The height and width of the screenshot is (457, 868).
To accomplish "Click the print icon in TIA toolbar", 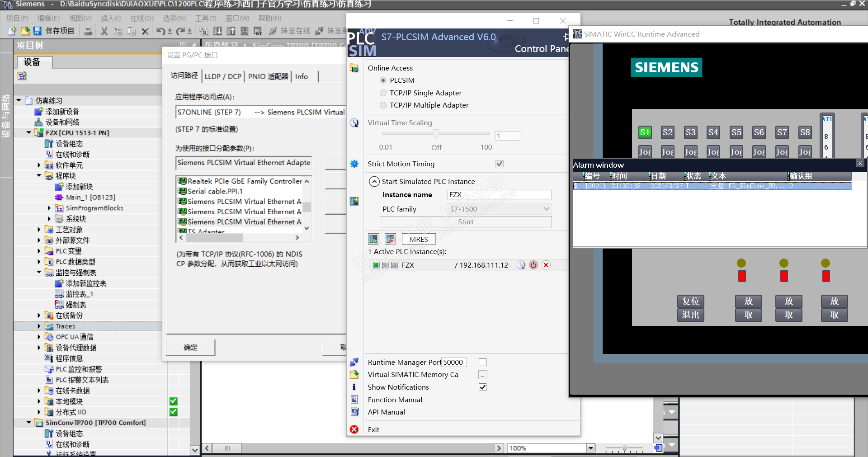I will click(x=88, y=31).
